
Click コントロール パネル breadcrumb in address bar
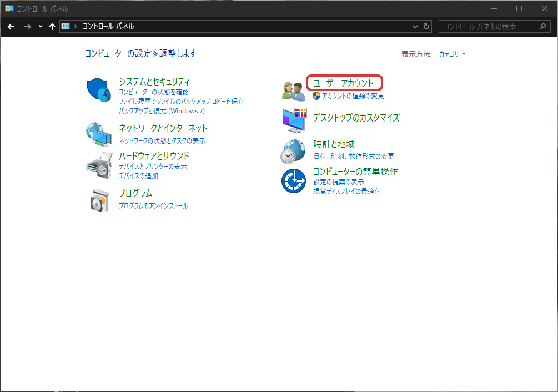pyautogui.click(x=108, y=26)
